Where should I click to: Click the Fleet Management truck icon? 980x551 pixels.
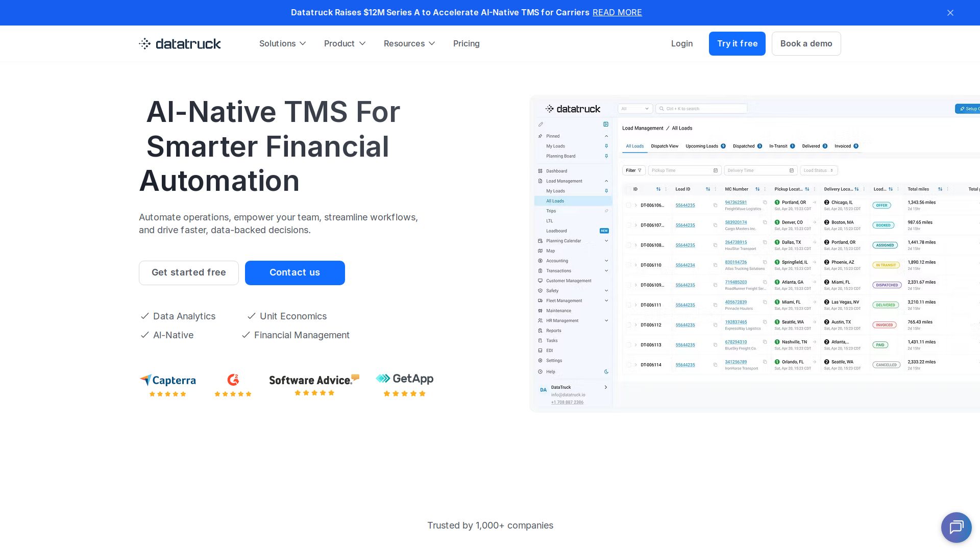pyautogui.click(x=540, y=300)
